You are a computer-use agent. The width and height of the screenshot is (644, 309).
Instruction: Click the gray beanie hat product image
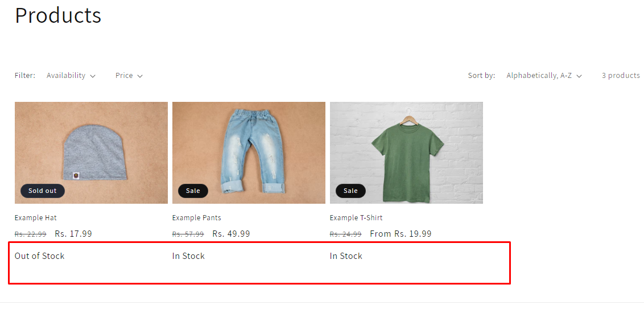pyautogui.click(x=91, y=149)
